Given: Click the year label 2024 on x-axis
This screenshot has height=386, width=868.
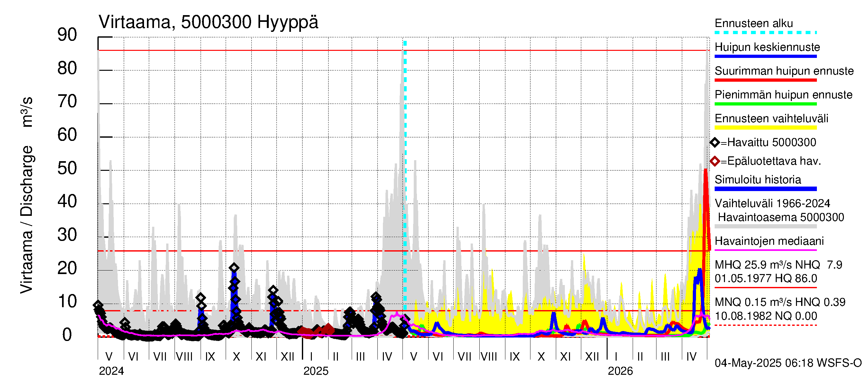Looking at the screenshot, I should pyautogui.click(x=111, y=371).
